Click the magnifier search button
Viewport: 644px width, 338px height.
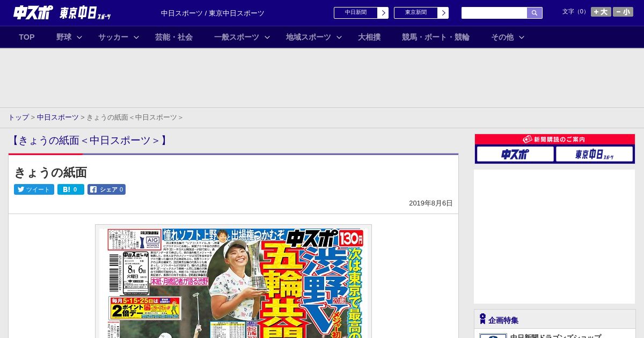535,13
